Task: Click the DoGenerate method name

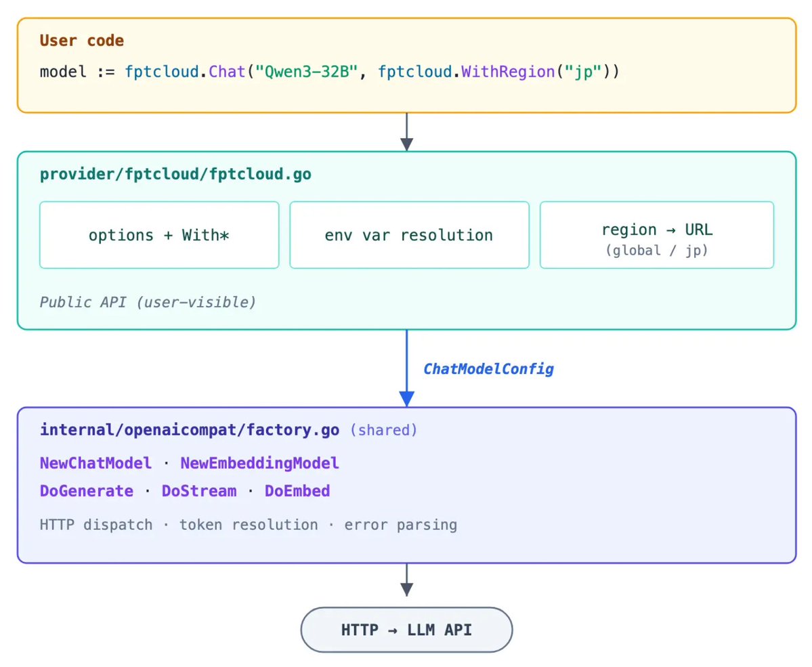Action: [87, 491]
